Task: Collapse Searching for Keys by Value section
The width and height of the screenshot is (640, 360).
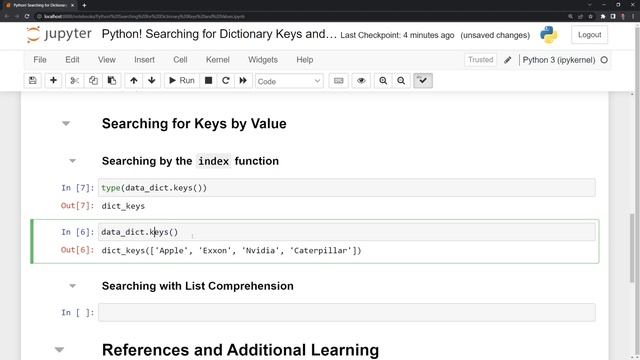Action: click(x=66, y=124)
